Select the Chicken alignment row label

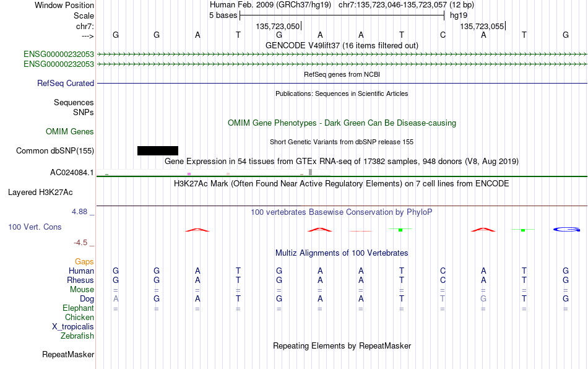tap(79, 317)
